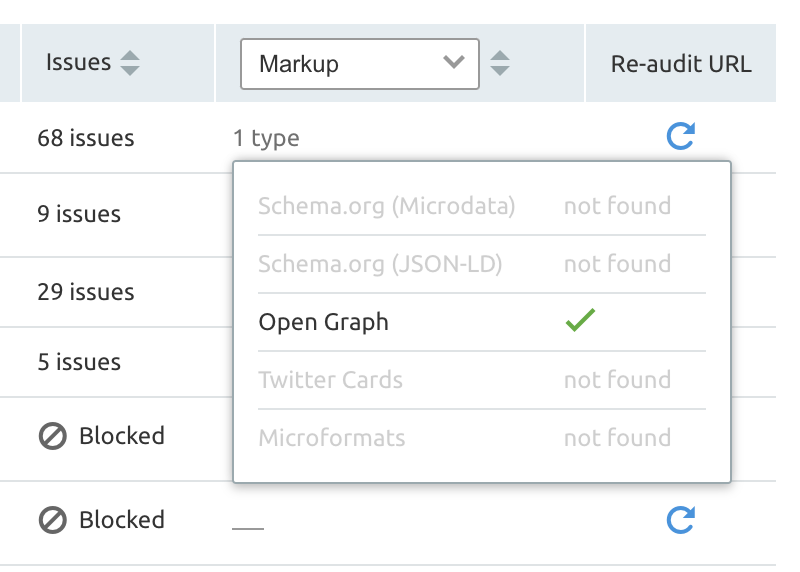
Task: Click sort arrows beside Markup dropdown
Action: coord(501,64)
